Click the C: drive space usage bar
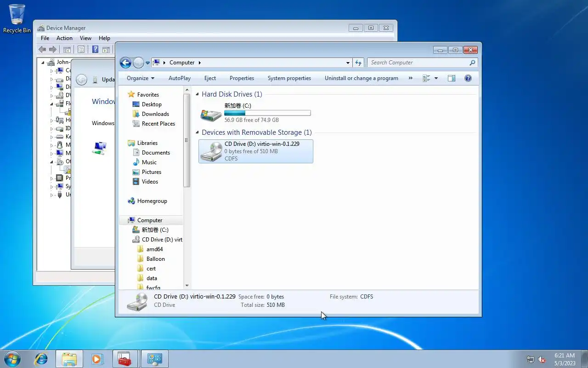Screen dimensions: 588x368 tap(267, 113)
